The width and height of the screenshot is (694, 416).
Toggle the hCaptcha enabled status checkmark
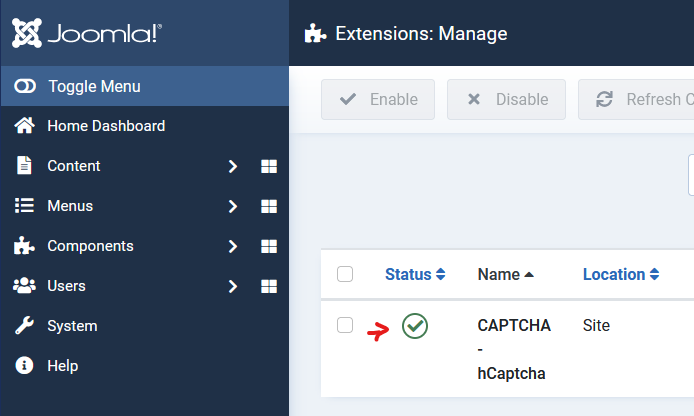click(x=415, y=326)
